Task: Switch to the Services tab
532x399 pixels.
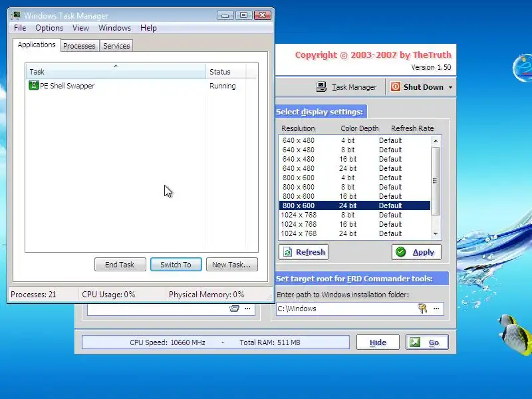Action: [116, 46]
